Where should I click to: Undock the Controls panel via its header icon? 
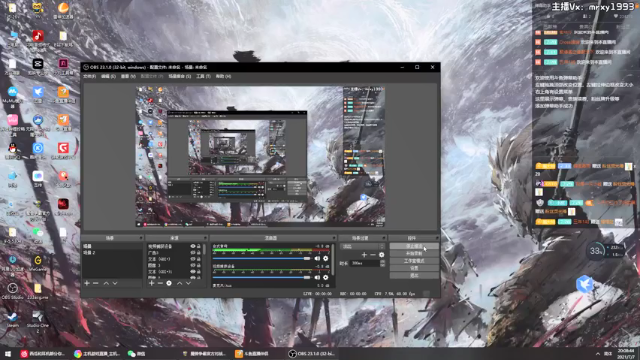437,238
